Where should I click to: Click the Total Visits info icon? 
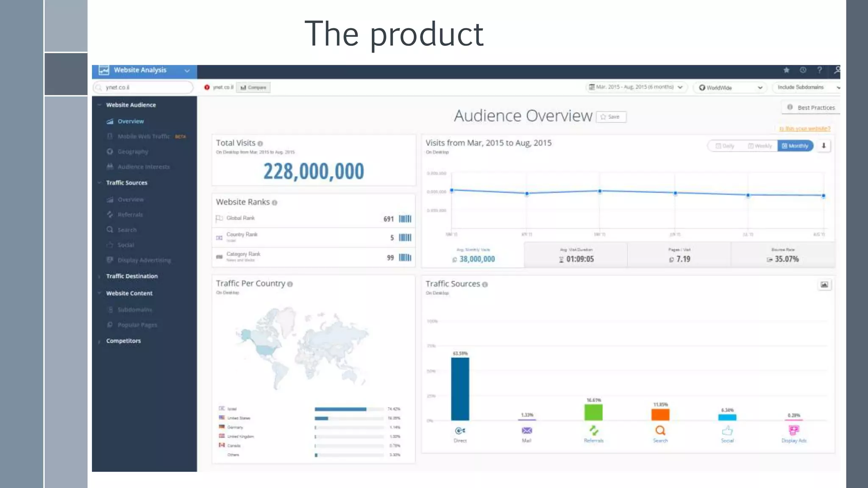coord(260,144)
